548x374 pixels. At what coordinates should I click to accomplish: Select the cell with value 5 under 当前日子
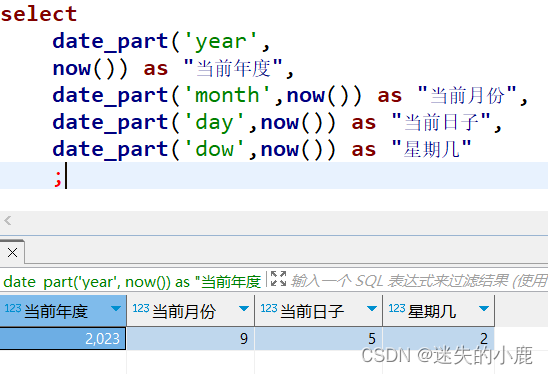[318, 338]
